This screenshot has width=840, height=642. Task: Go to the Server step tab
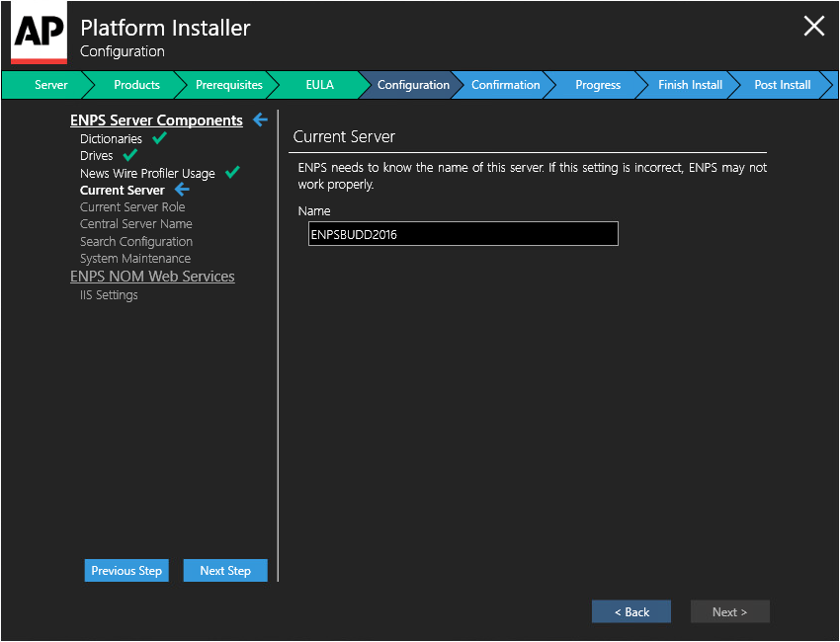coord(50,85)
